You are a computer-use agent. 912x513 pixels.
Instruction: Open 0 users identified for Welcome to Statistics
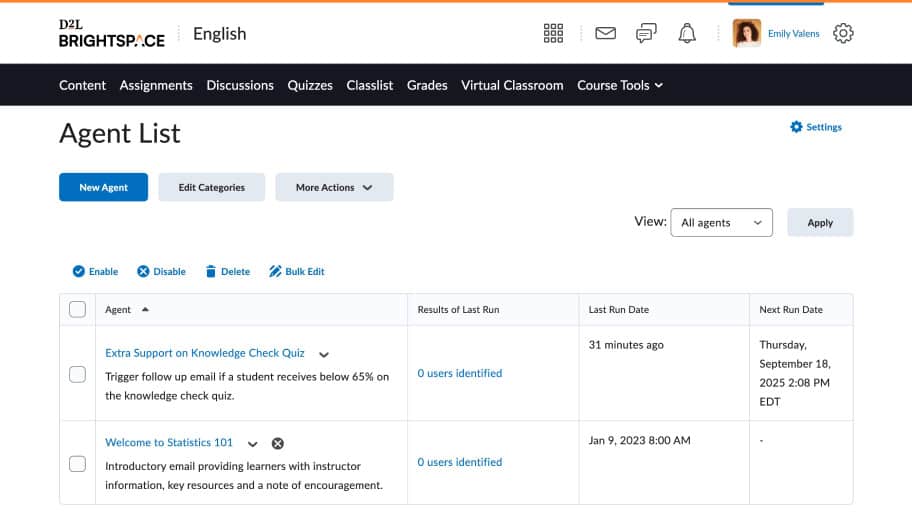[459, 462]
